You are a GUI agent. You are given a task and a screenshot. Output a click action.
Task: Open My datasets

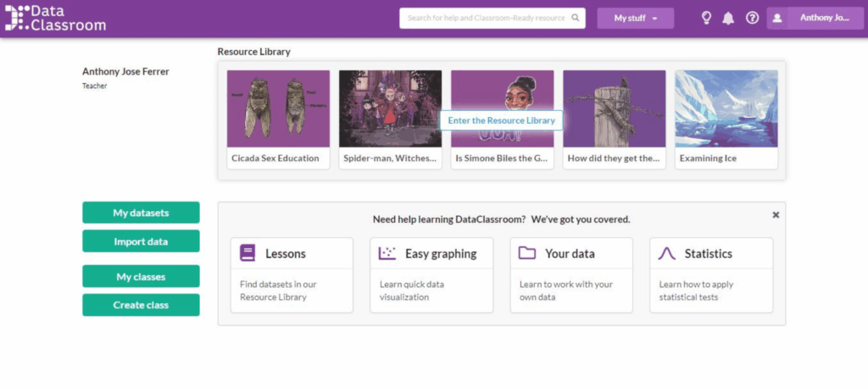142,213
